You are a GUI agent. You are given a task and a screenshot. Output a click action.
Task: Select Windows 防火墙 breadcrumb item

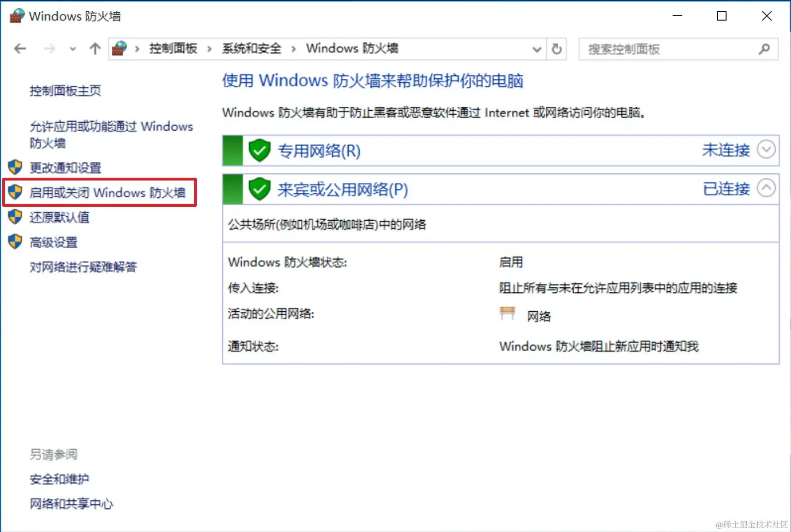352,48
